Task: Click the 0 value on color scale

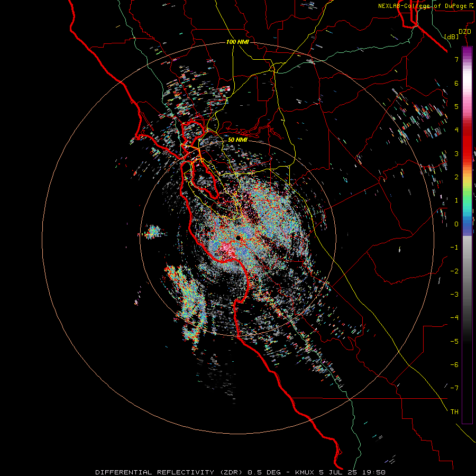Action: click(x=456, y=224)
